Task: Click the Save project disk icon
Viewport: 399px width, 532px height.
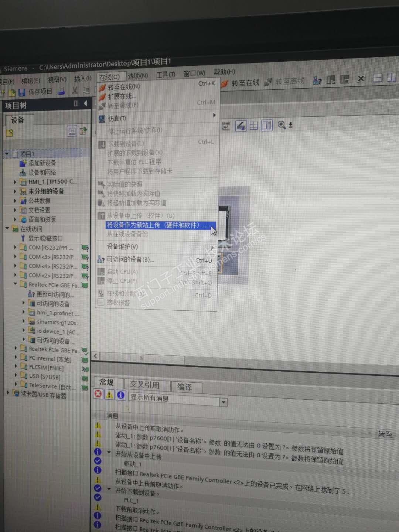Action: pos(22,92)
